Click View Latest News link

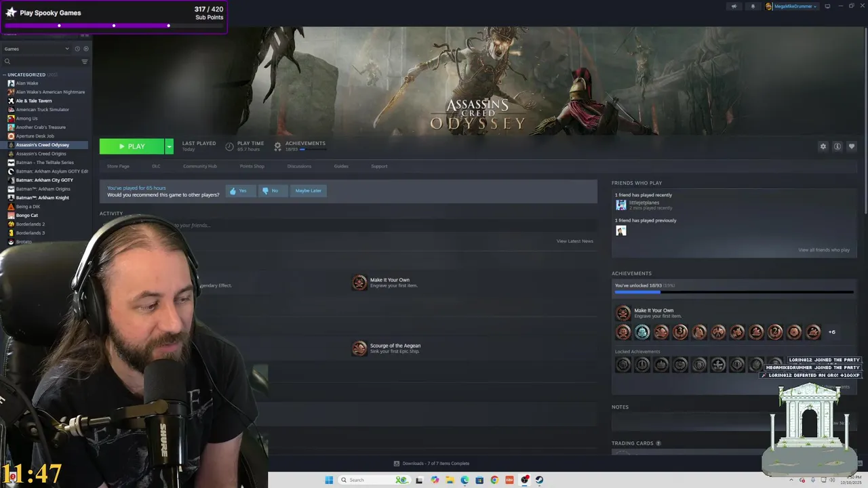coord(575,241)
